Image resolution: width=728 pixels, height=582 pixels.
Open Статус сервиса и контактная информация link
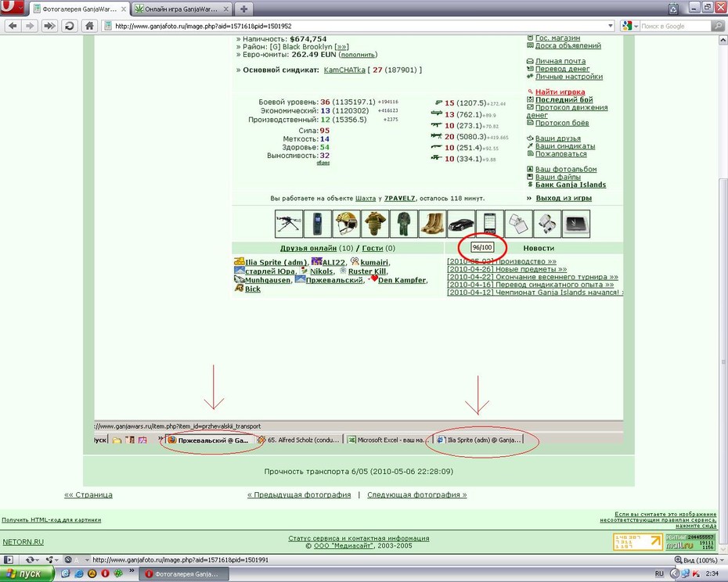point(359,538)
